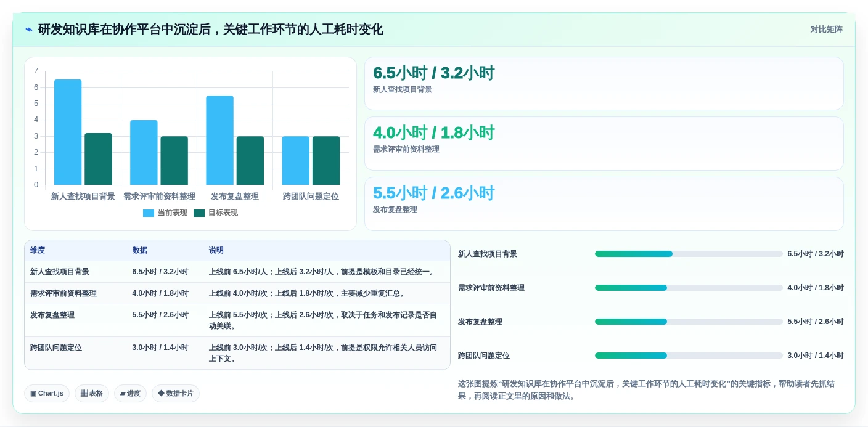
Task: Click the 发布复盘整理 chart axis label
Action: click(235, 197)
